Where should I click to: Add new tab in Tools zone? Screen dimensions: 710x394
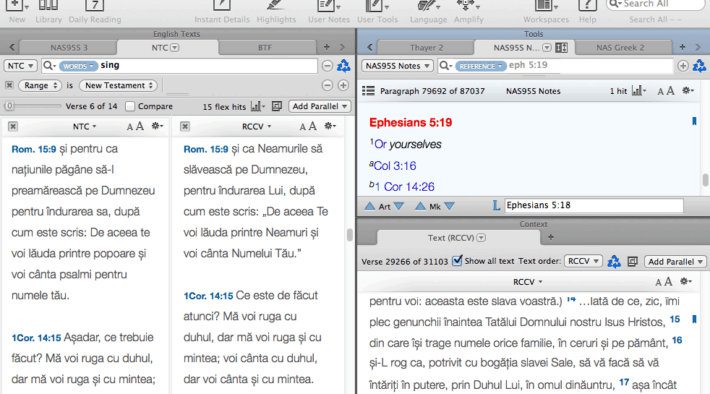tap(682, 47)
